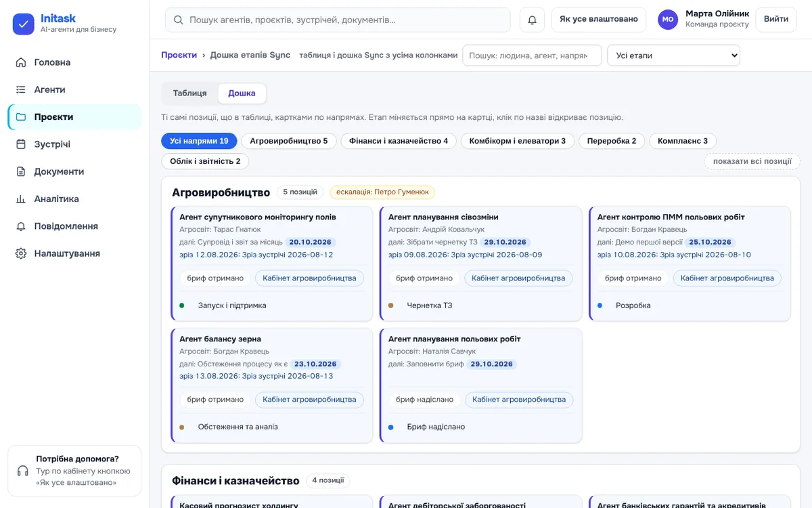Filter by Агровиробництво 5 chip
812x508 pixels.
289,141
